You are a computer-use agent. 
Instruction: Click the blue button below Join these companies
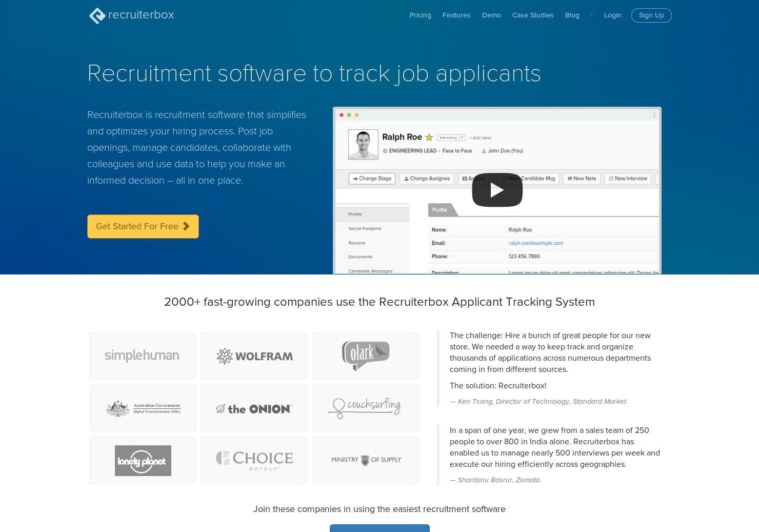pos(379,528)
